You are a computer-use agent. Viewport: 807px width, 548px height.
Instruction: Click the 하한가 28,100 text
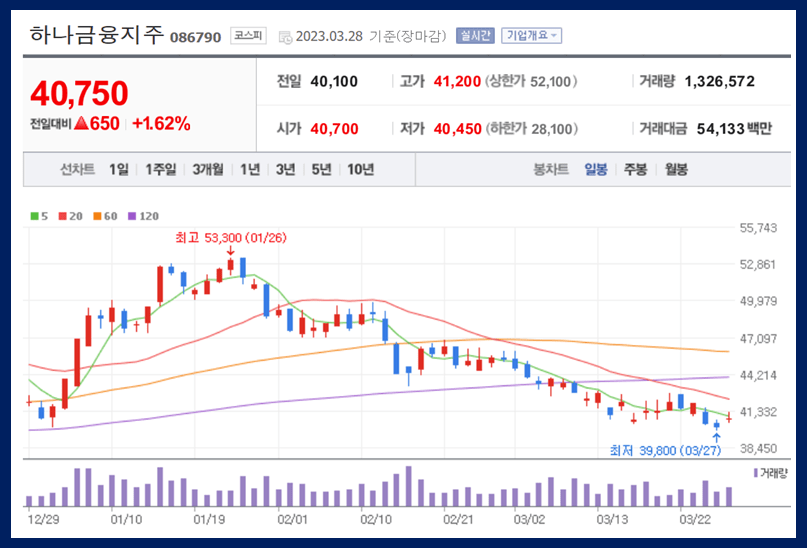point(532,129)
